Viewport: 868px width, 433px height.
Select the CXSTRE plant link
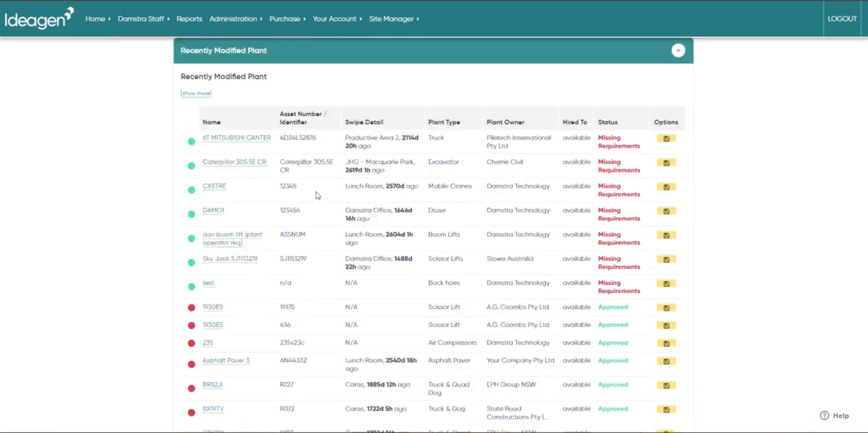[214, 186]
